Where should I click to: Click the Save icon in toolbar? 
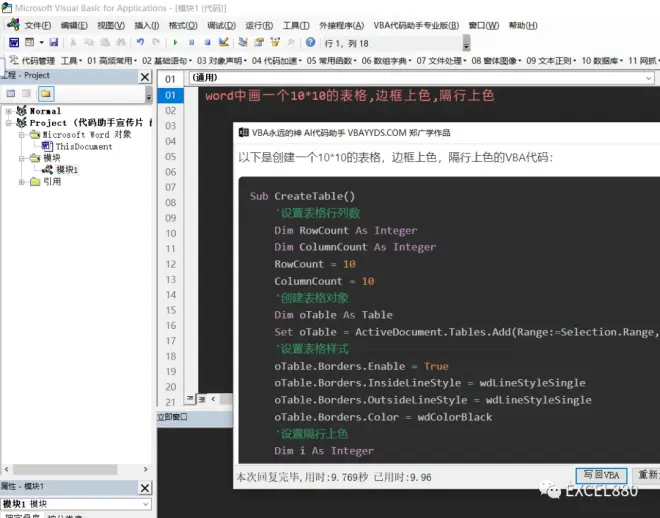53,43
